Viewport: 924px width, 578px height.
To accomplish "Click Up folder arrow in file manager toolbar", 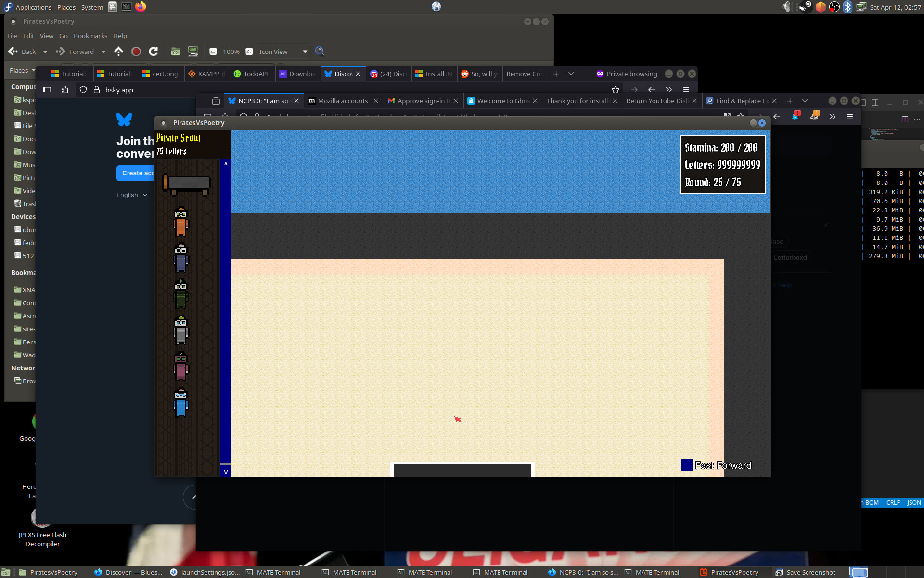I will [118, 52].
